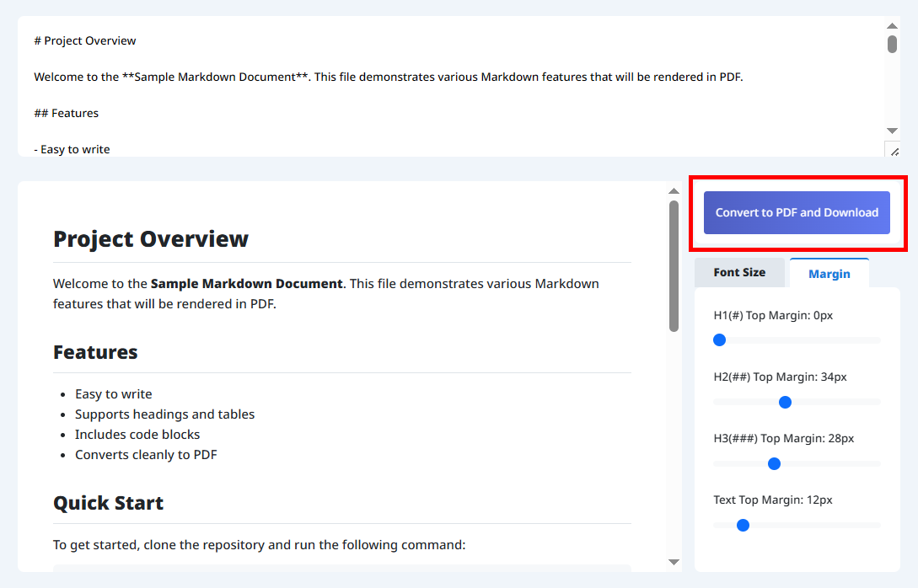Click the preview pane scrollbar thumb
The width and height of the screenshot is (918, 588).
[674, 266]
